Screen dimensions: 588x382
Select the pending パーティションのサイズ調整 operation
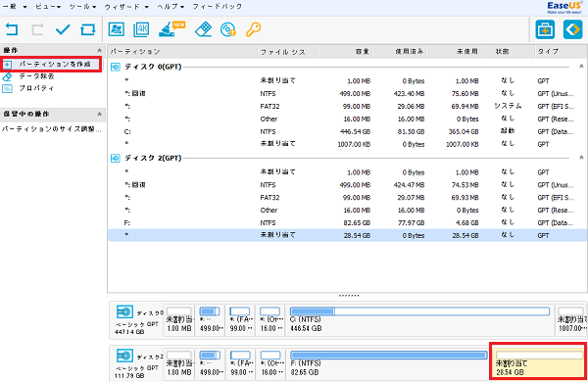pyautogui.click(x=52, y=129)
